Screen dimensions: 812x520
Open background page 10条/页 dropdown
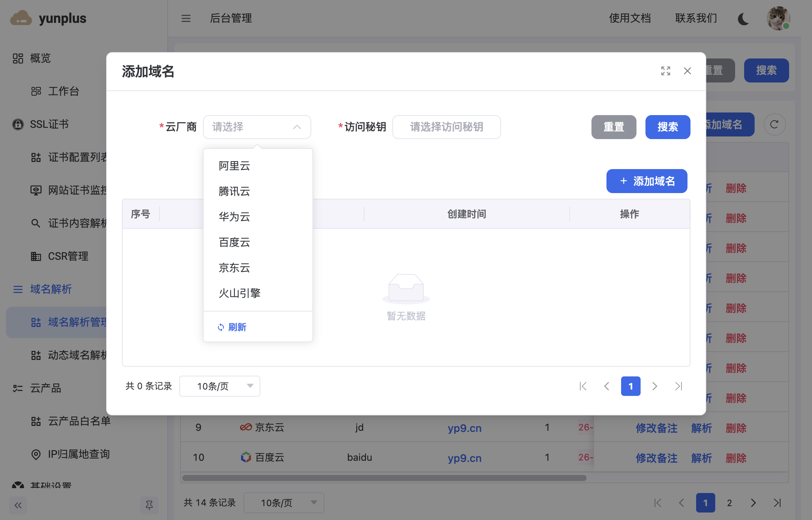coord(284,503)
